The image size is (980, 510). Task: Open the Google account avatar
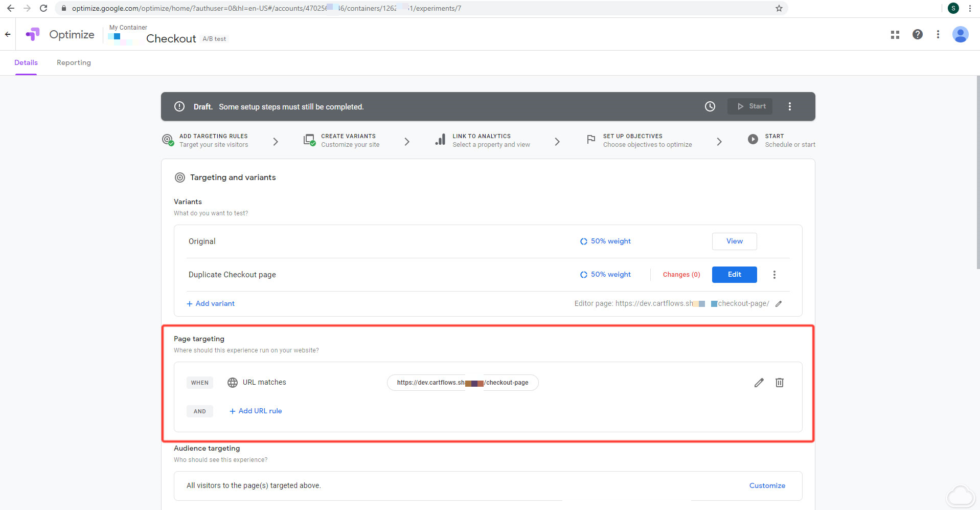tap(960, 34)
